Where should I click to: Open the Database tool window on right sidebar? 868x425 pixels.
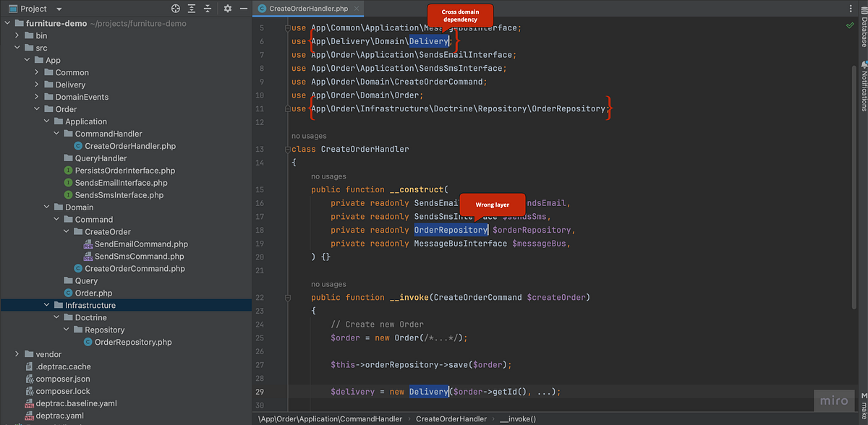pyautogui.click(x=863, y=36)
